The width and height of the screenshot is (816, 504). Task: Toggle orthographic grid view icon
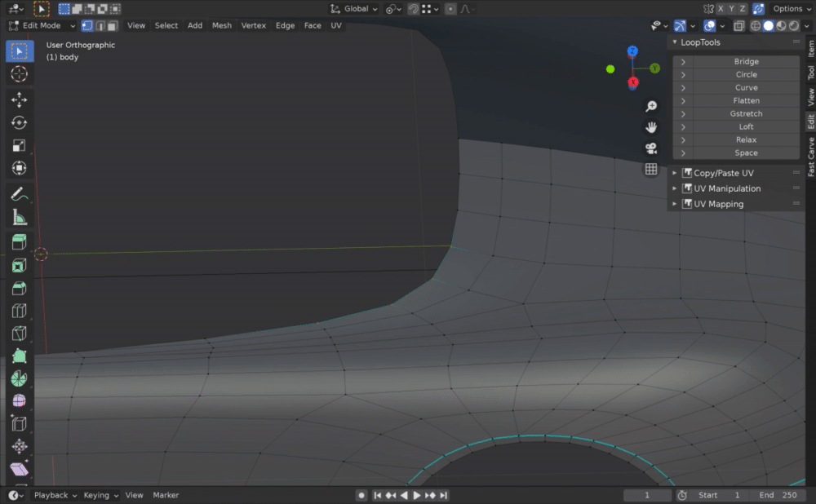(651, 169)
